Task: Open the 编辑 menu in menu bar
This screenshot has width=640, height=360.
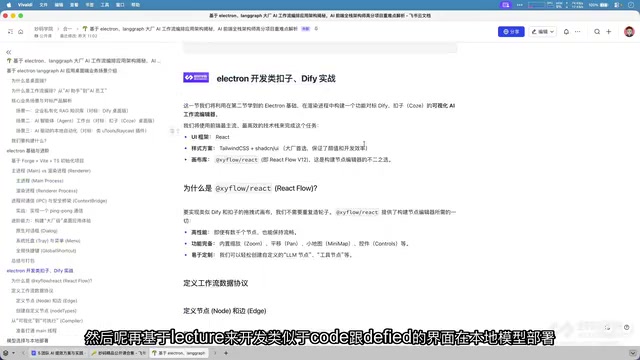Action: [59, 5]
